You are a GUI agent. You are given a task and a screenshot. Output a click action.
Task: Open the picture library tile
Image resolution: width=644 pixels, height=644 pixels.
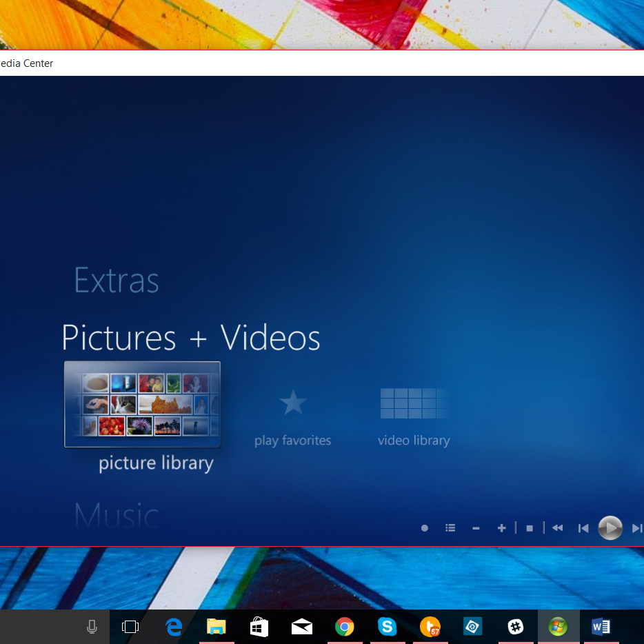(142, 404)
